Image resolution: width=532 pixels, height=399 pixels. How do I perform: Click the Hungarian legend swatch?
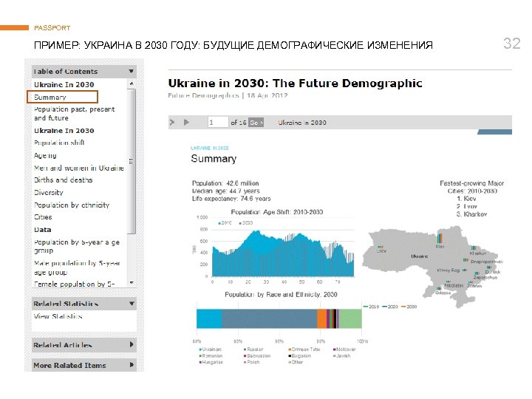tap(200, 362)
